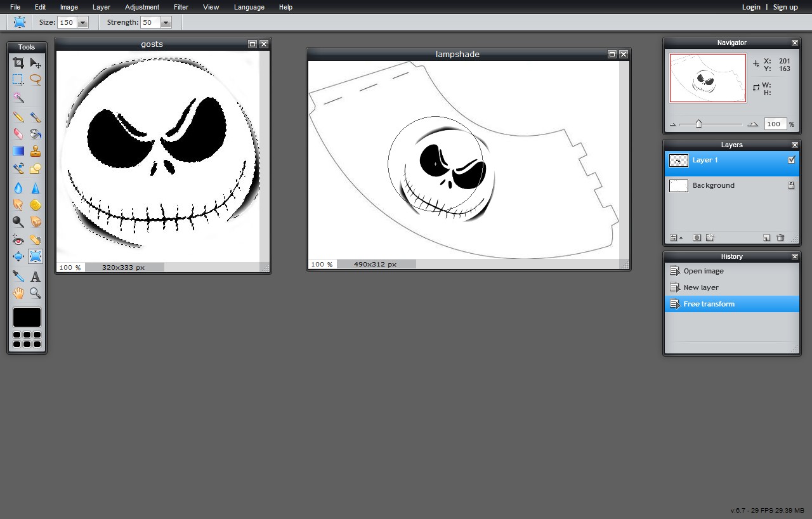
Task: Select the Move tool
Action: 36,63
